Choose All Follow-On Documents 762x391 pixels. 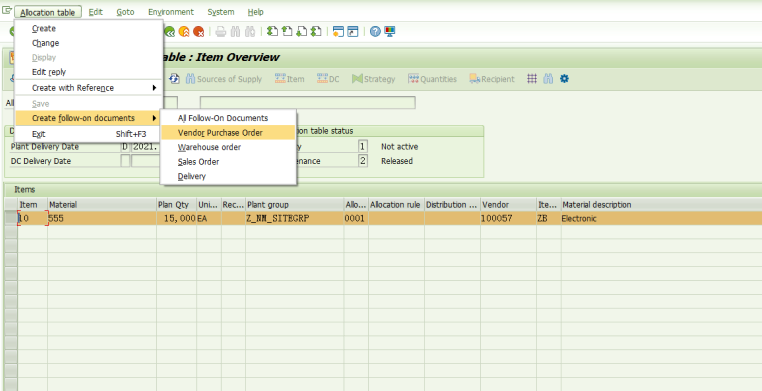coord(228,118)
